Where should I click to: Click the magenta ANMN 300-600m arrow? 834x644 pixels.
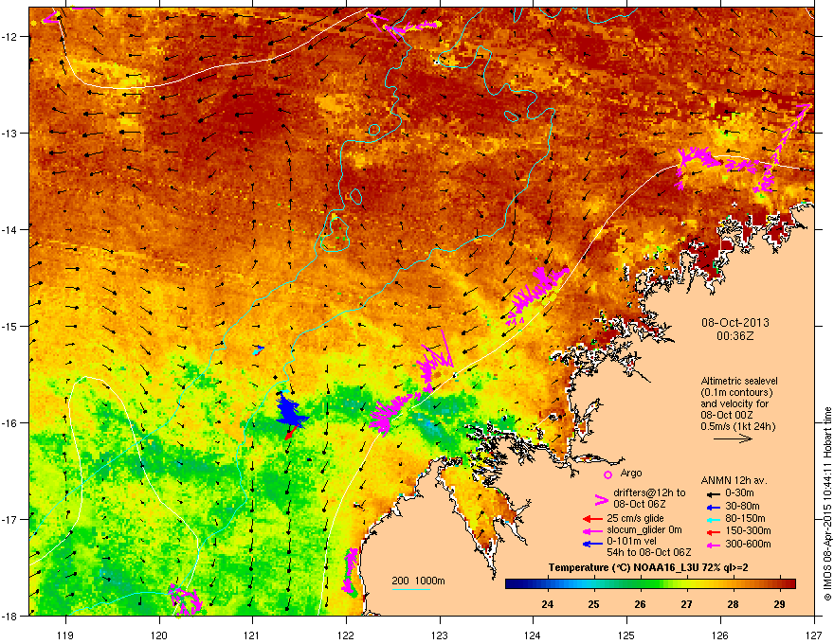(714, 545)
